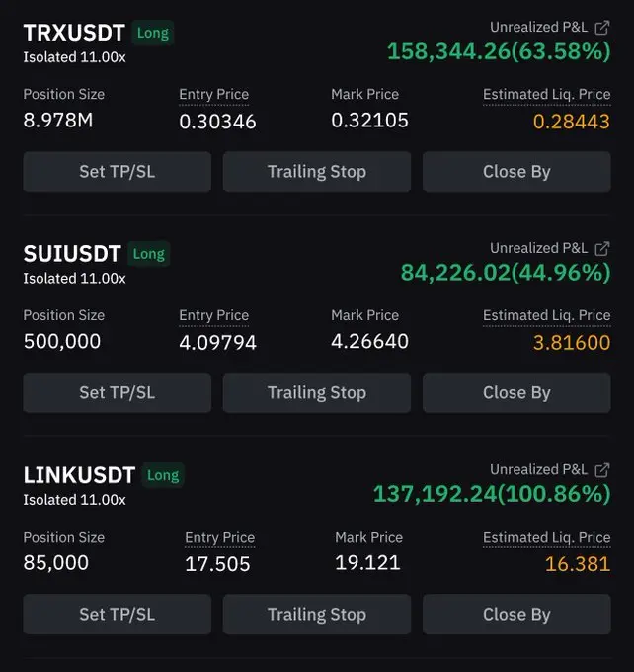The width and height of the screenshot is (634, 672).
Task: Open the share icon for LINKUSDT P&L
Action: coord(601,470)
